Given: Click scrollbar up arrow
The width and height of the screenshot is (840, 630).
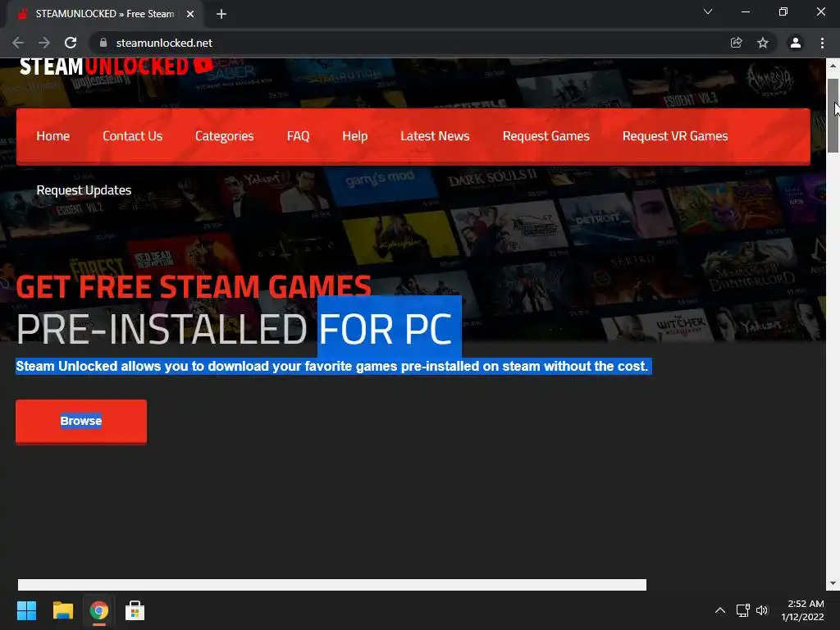Looking at the screenshot, I should [x=833, y=66].
